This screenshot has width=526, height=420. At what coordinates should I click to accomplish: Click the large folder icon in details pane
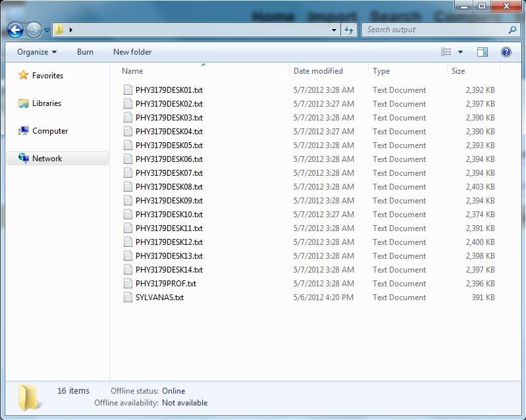30,398
